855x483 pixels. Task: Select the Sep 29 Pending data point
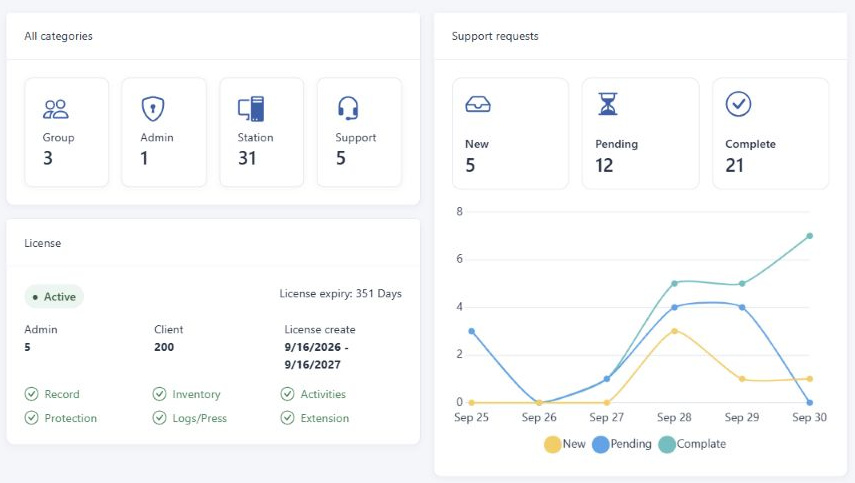[742, 307]
